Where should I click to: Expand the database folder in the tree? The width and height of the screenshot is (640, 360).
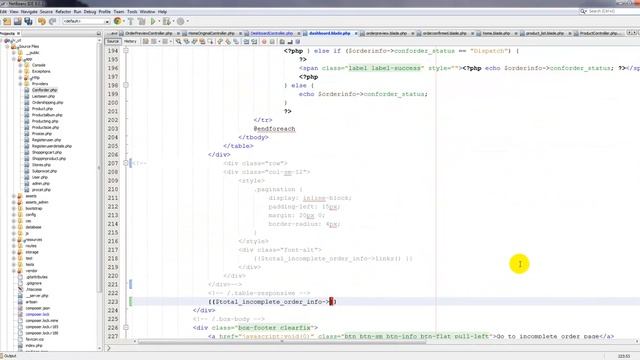click(x=14, y=227)
